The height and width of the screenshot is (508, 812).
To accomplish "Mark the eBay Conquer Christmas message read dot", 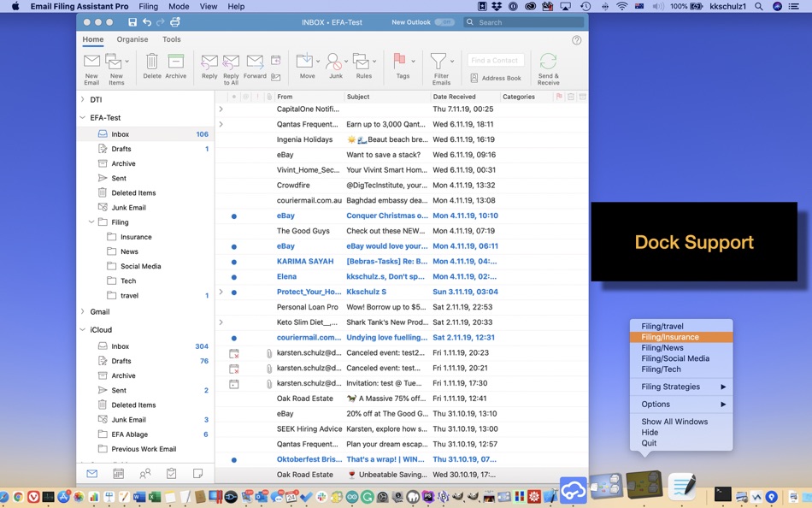I will [x=232, y=215].
